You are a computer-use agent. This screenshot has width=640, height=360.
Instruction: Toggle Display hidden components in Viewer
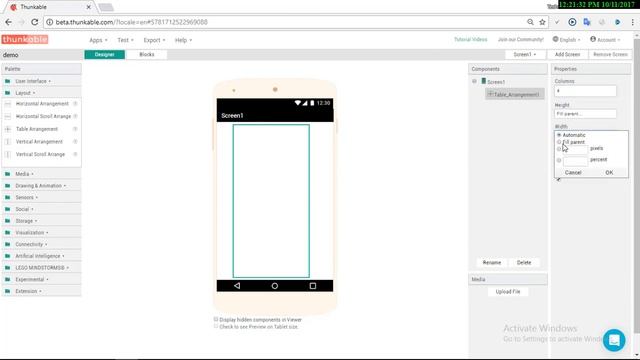click(x=216, y=319)
